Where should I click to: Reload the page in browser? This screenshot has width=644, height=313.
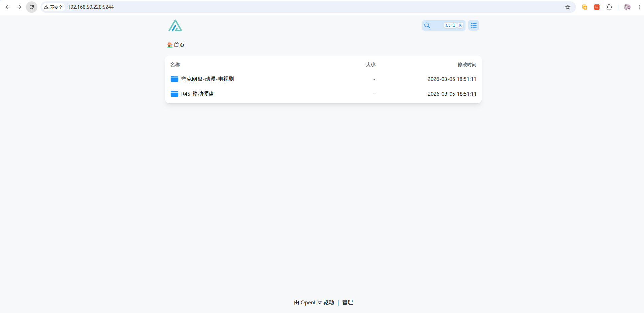(32, 7)
